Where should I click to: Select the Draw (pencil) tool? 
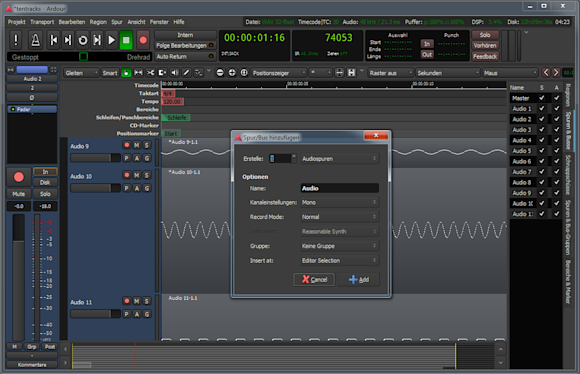point(186,73)
